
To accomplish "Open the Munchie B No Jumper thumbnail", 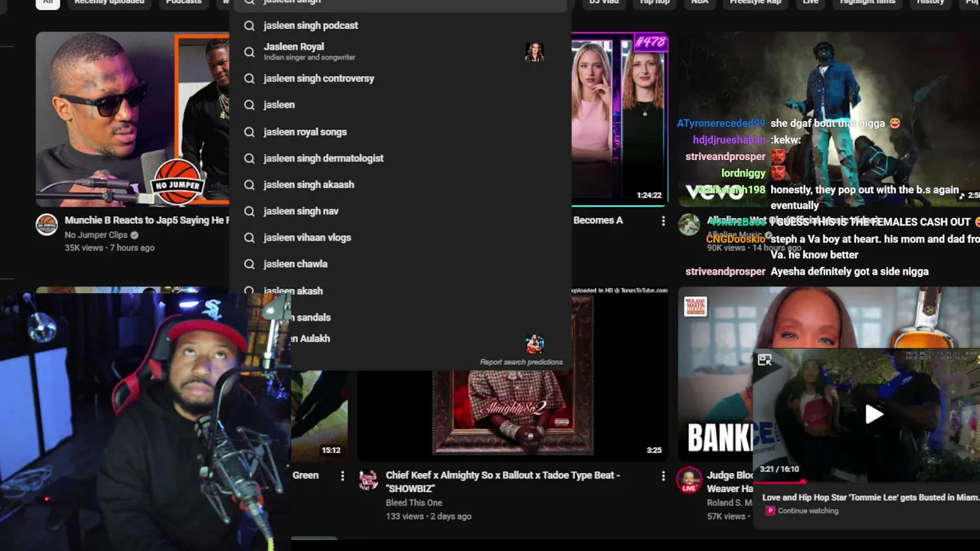I will [x=132, y=119].
